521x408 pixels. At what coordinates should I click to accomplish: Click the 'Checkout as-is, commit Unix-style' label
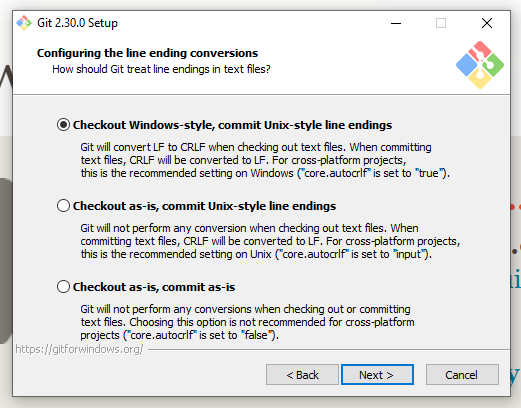[x=204, y=206]
